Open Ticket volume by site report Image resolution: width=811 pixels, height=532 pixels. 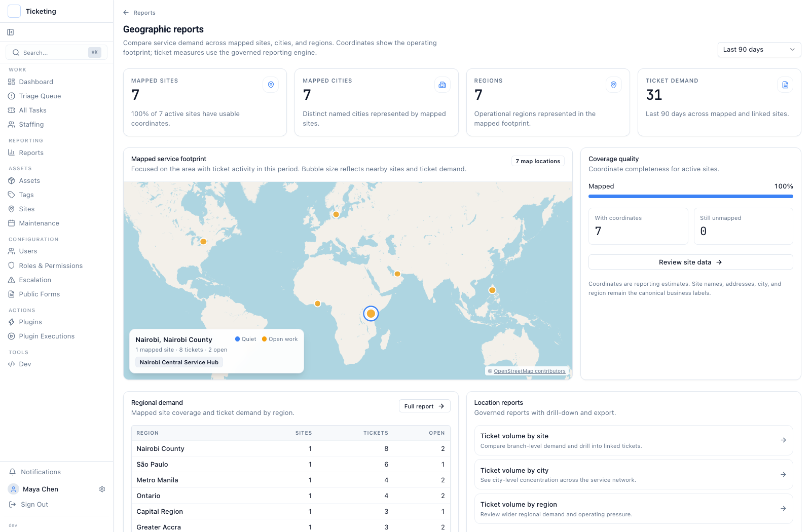tap(634, 440)
